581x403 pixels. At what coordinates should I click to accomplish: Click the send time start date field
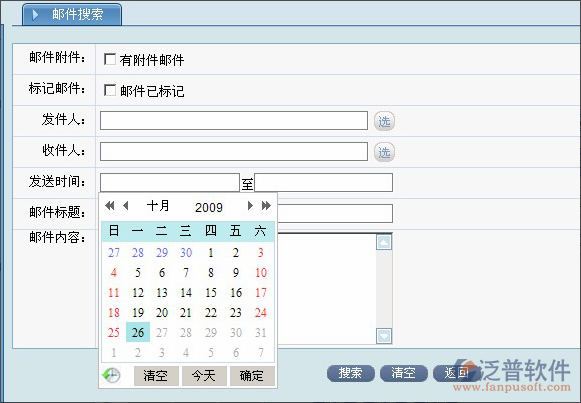(170, 182)
